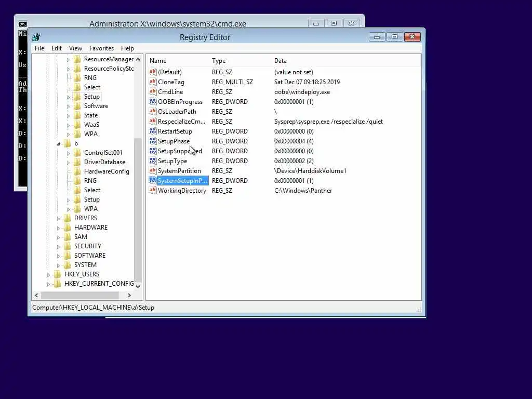Click 'Sysprep\sysprep.exe /respecialize /quiet' data
The image size is (532, 399).
coord(328,122)
